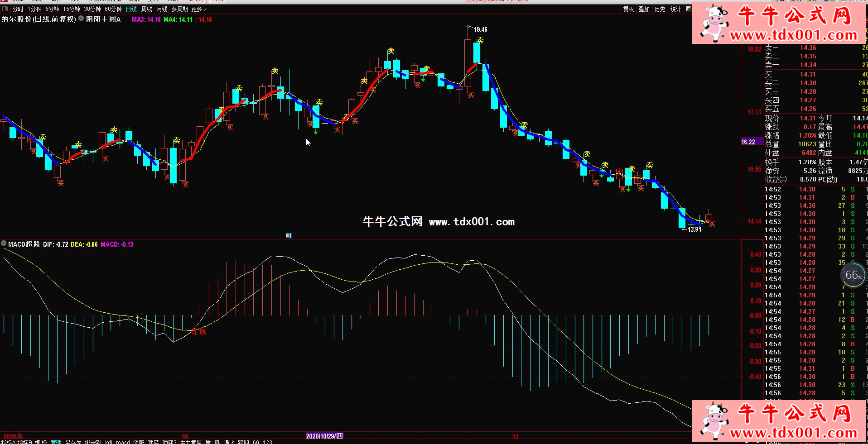Select the 123 indicator tab

coord(267,442)
